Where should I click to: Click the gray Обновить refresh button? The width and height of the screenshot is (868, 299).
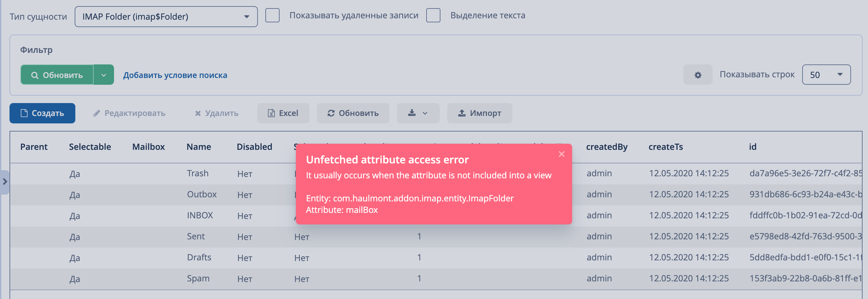tap(353, 113)
